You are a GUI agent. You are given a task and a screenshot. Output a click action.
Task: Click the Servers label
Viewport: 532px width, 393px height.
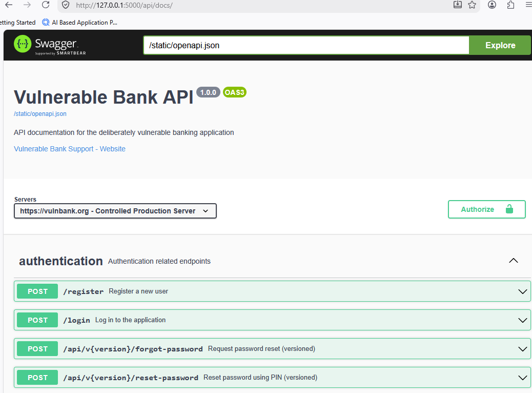click(x=25, y=200)
